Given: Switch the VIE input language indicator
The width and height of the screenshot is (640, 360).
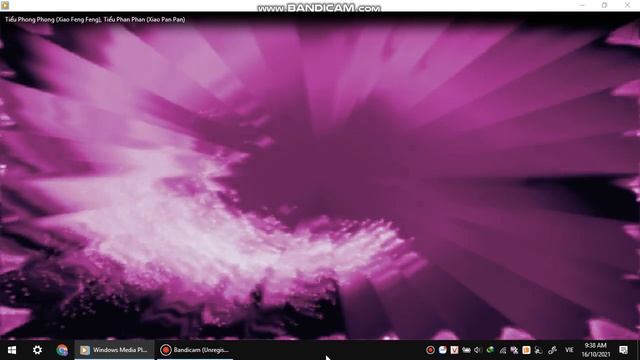Looking at the screenshot, I should tap(569, 350).
